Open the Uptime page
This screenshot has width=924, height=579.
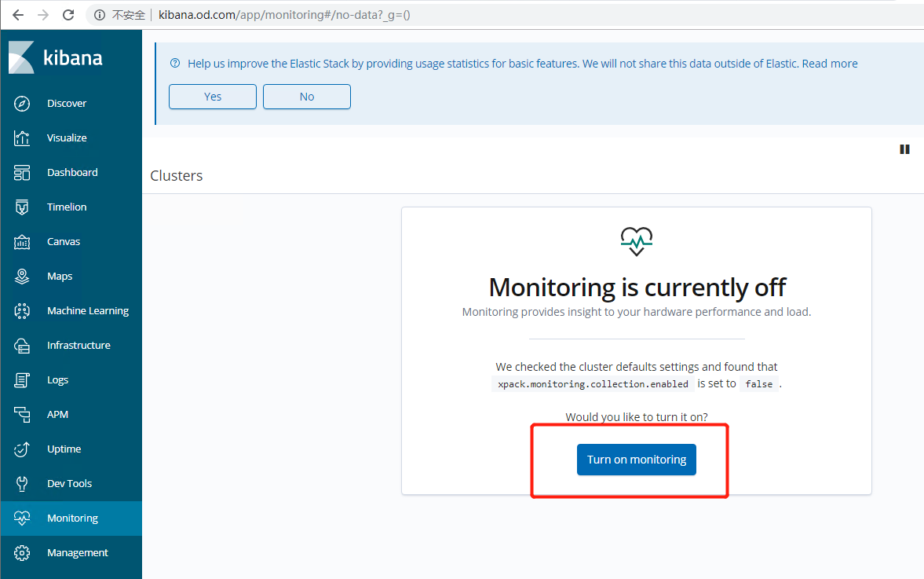point(64,449)
